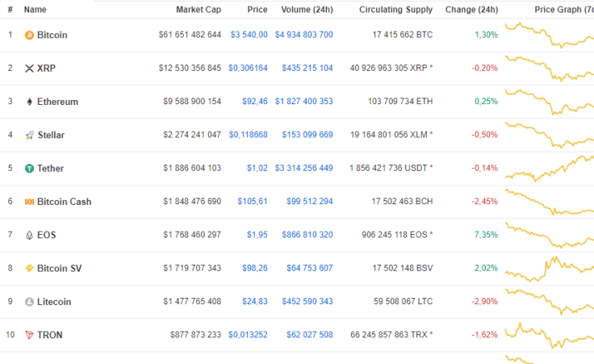Select Ethereum supply 103 709 734 ETH
This screenshot has height=364, width=594.
(400, 101)
